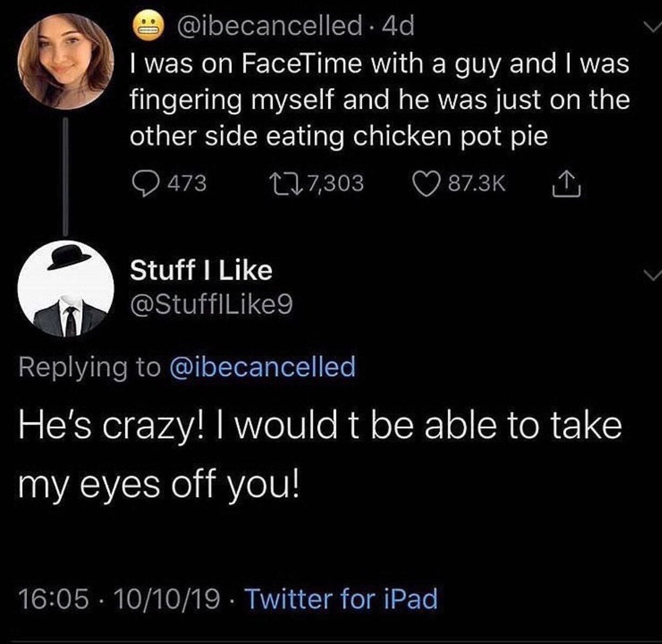
Task: Click the bowler hat suit avatar
Action: pos(65,288)
